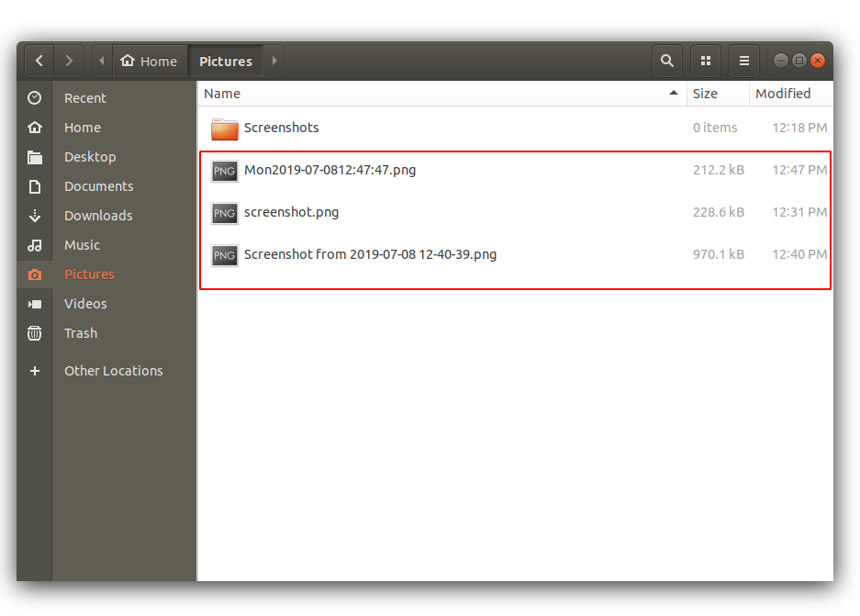Screen dimensions: 860x616
Task: Open Videos in the sidebar
Action: pos(85,304)
